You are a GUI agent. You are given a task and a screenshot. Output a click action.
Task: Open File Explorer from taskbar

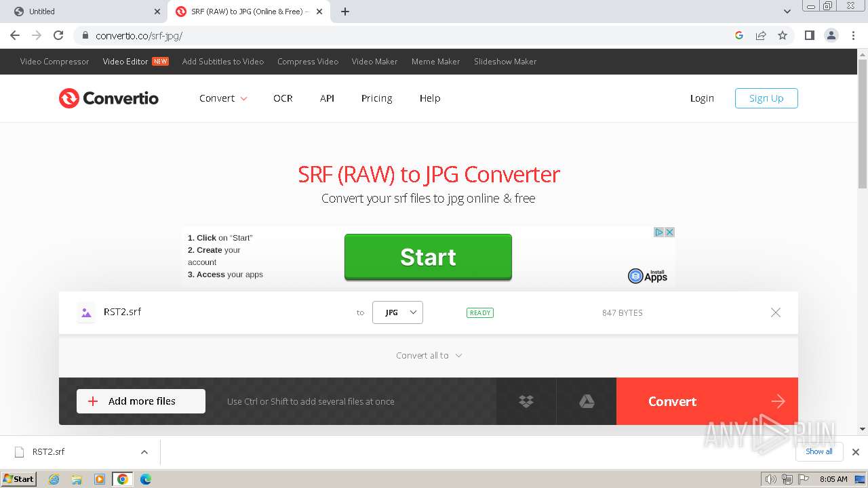pos(77,479)
